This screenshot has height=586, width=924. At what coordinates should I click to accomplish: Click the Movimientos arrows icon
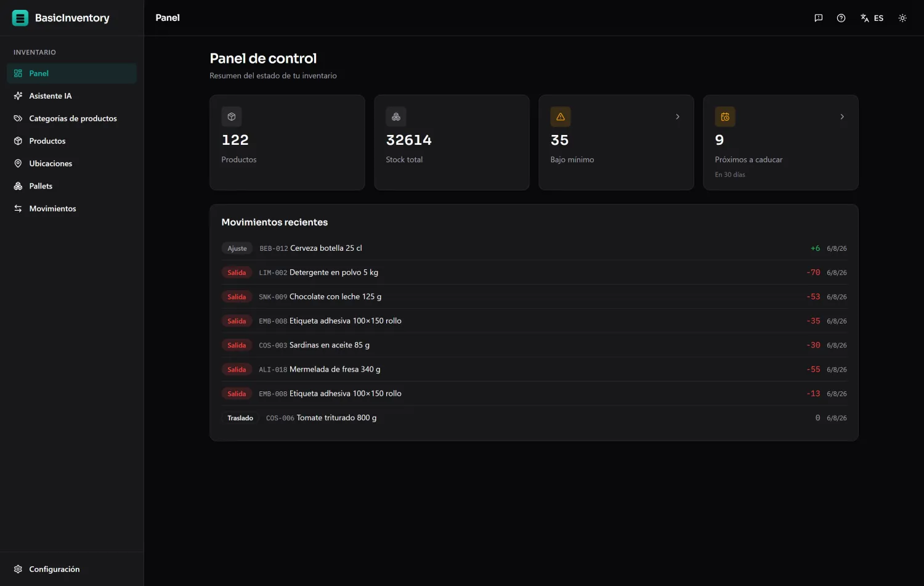(x=18, y=208)
